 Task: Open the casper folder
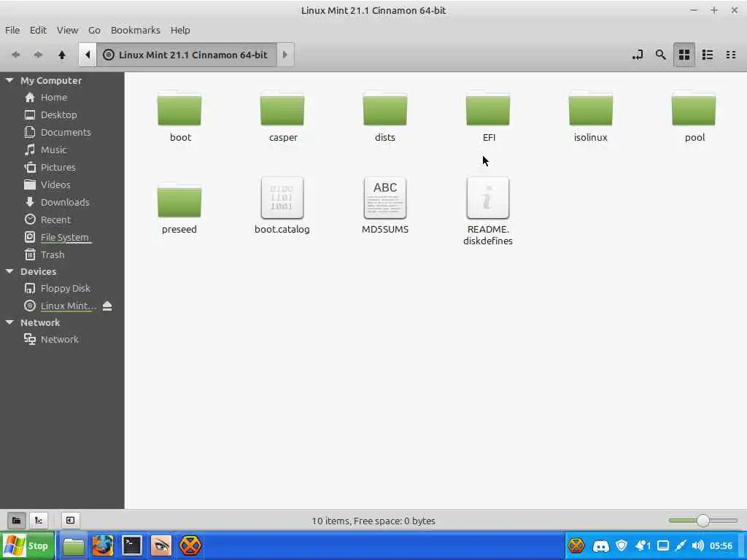pos(283,116)
